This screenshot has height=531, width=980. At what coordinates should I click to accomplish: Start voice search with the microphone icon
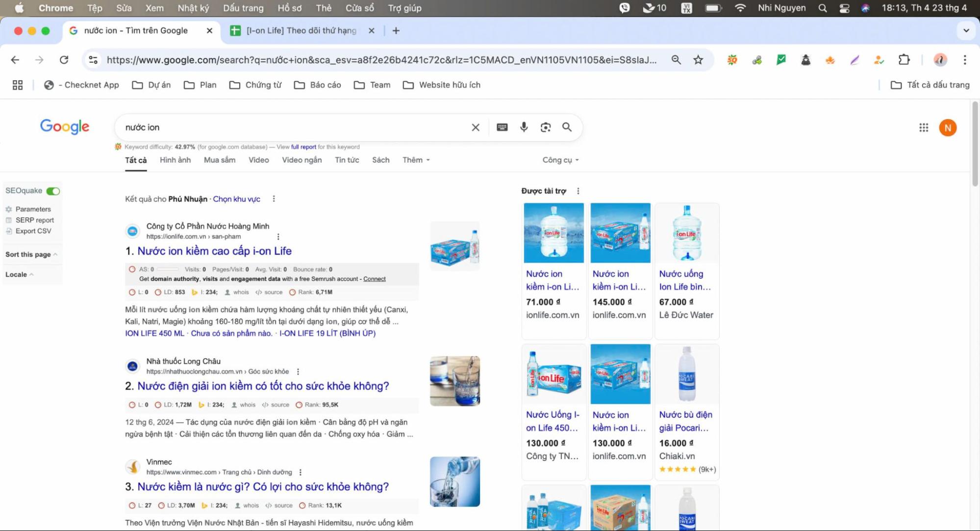(x=524, y=127)
